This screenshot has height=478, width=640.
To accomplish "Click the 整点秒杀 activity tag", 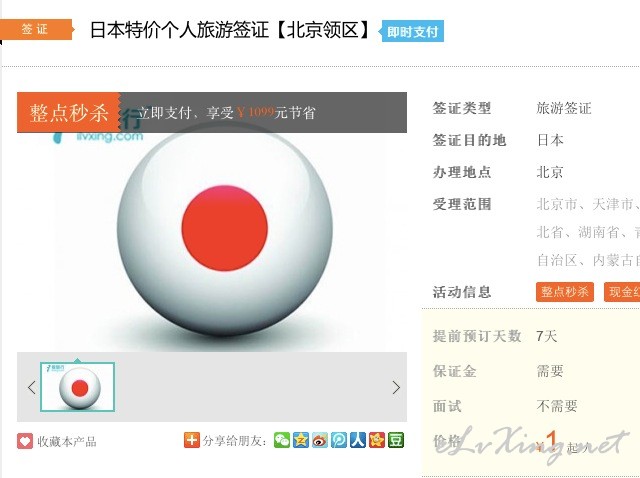I will point(565,291).
